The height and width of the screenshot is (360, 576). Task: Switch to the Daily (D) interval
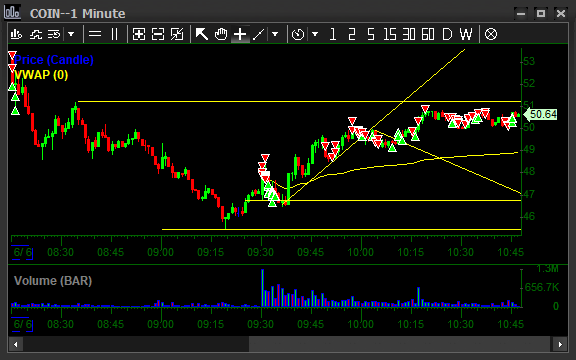coord(447,35)
